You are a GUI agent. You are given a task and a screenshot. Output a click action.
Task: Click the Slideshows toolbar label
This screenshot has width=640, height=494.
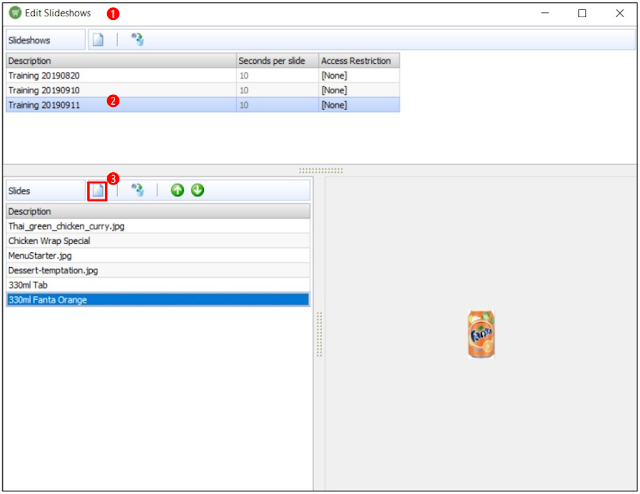pos(29,40)
